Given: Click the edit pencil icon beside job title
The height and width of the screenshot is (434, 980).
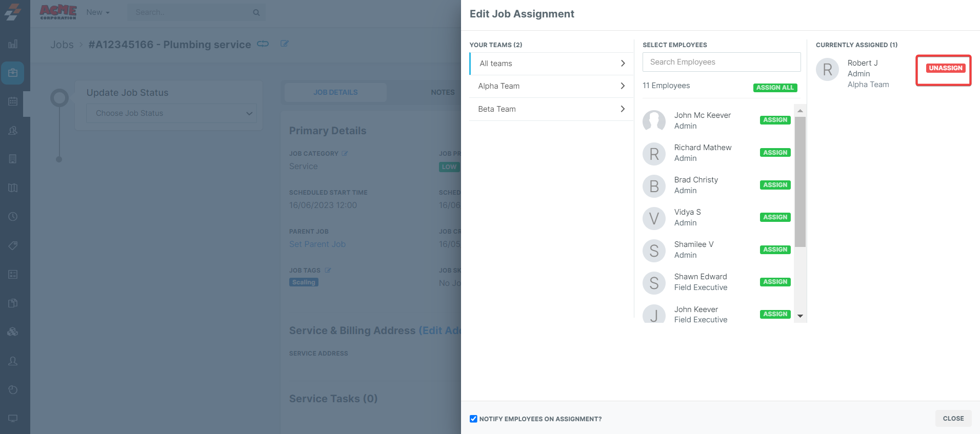Looking at the screenshot, I should (x=285, y=44).
